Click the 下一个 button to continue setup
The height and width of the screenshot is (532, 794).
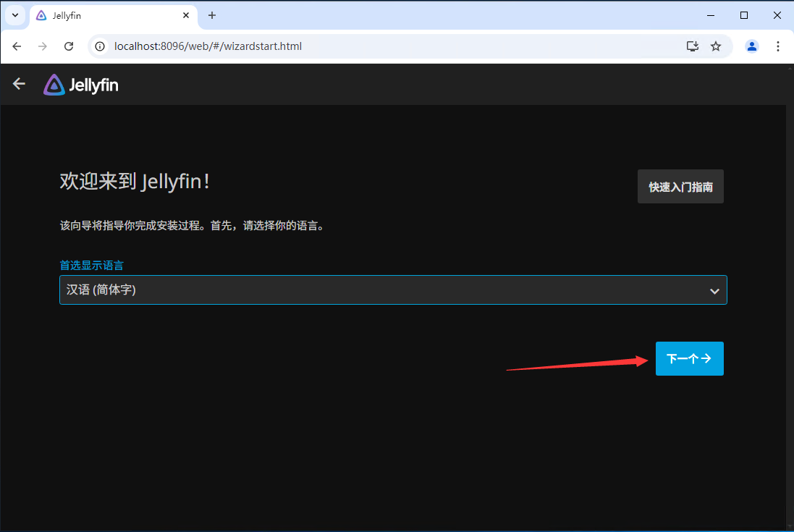[x=688, y=358]
